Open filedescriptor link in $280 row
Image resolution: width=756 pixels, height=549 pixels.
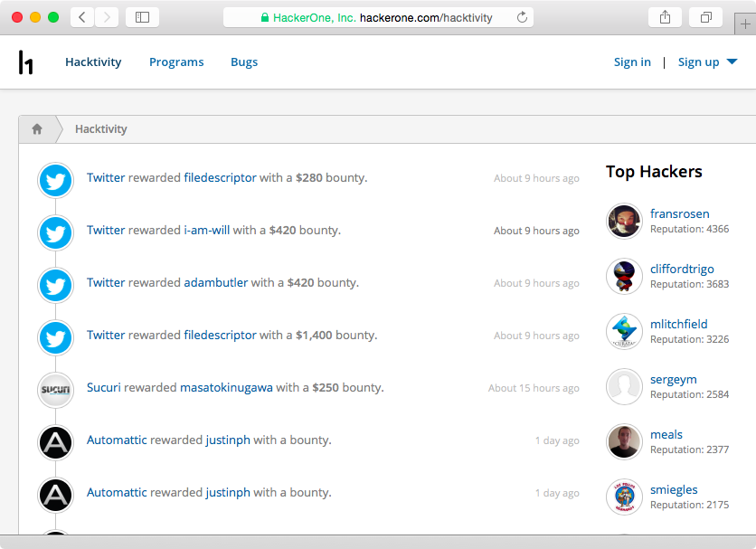pos(220,177)
